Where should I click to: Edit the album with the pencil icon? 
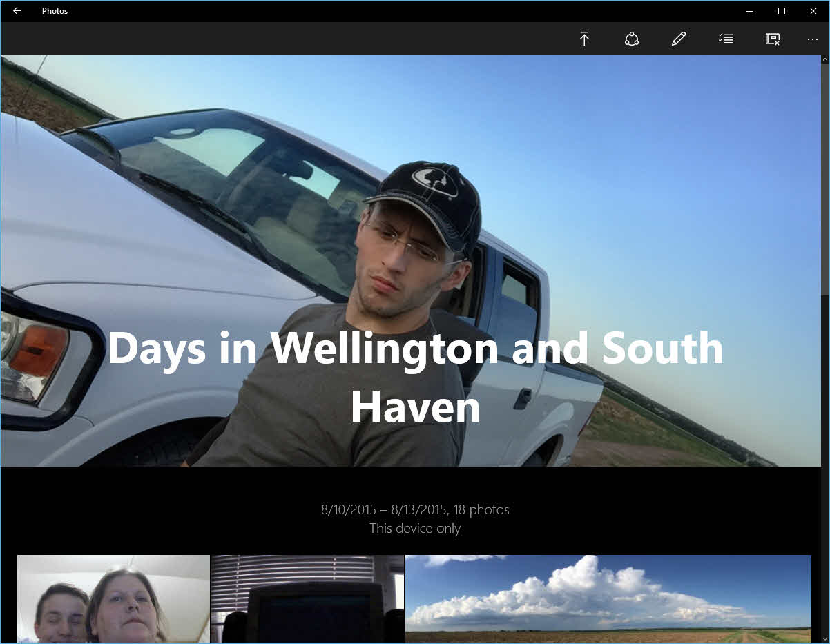[x=679, y=39]
